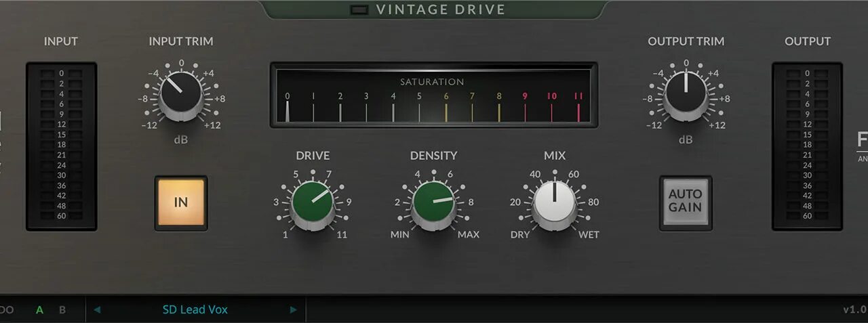Screen dimensions: 868x323
Task: Click the green Drive knob
Action: 313,203
